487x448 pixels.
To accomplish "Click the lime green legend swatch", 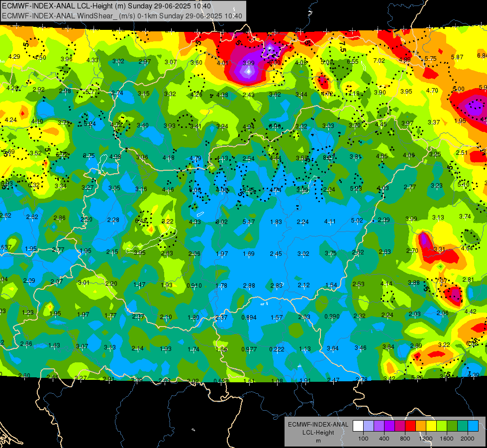I will (441, 426).
